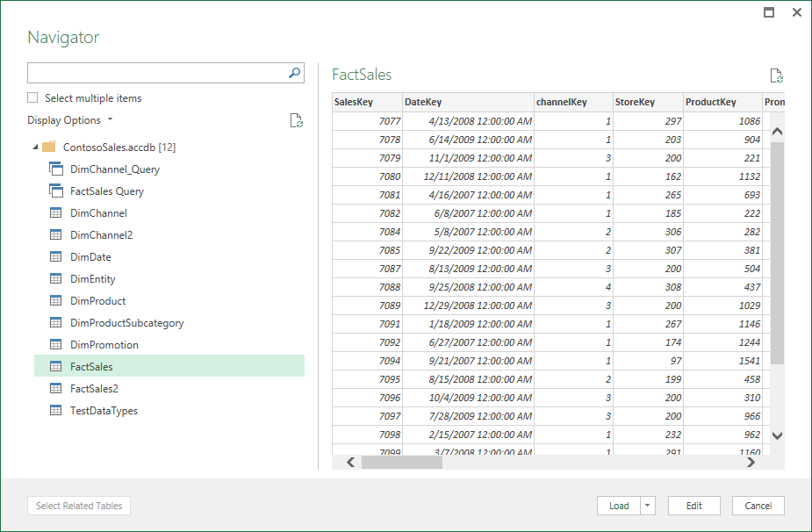Enable Select multiple items checkbox
Screen dimensions: 812x532
[x=33, y=98]
